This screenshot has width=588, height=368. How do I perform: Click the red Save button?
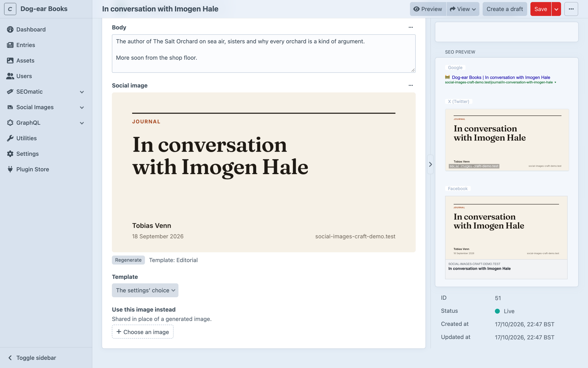tap(541, 9)
